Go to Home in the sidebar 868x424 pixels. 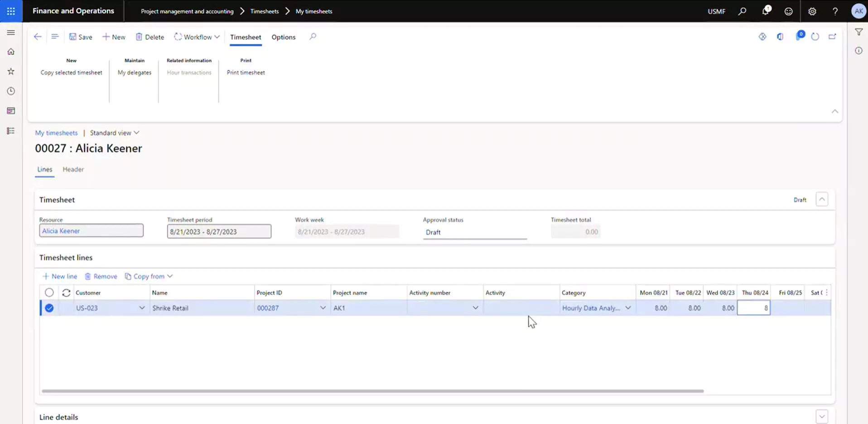(x=11, y=52)
